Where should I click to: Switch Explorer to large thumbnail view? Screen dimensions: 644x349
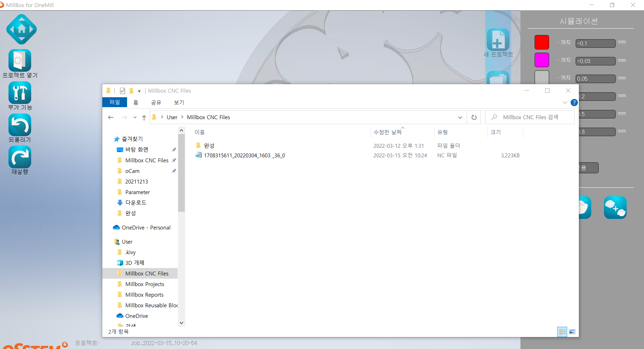click(572, 332)
